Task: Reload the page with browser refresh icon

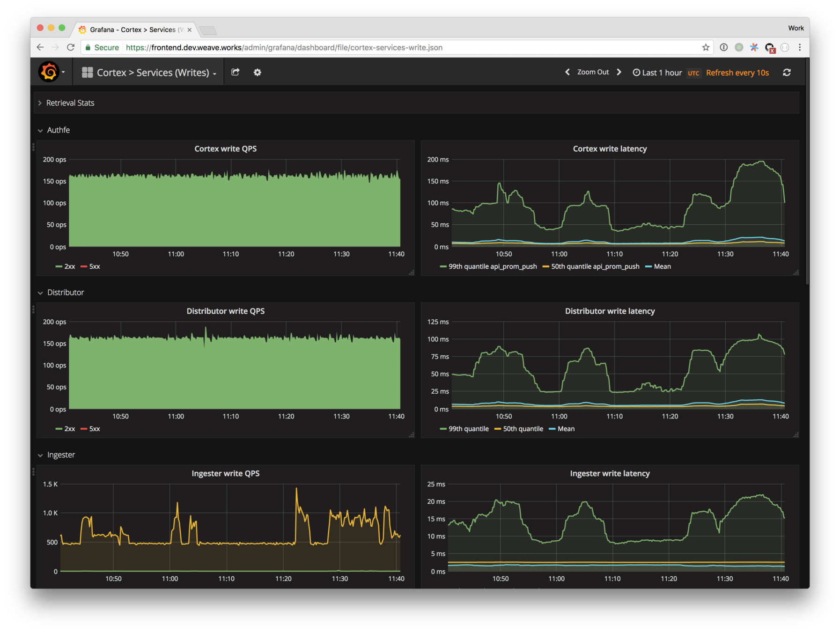Action: click(71, 47)
